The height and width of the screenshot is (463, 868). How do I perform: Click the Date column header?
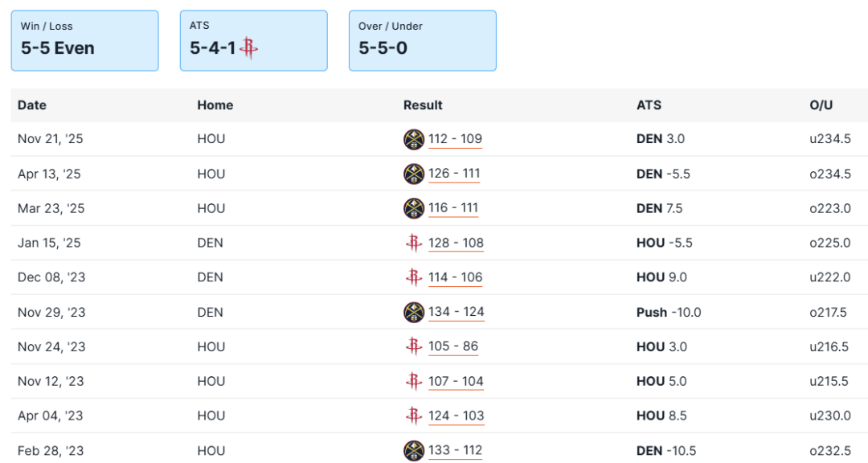32,105
